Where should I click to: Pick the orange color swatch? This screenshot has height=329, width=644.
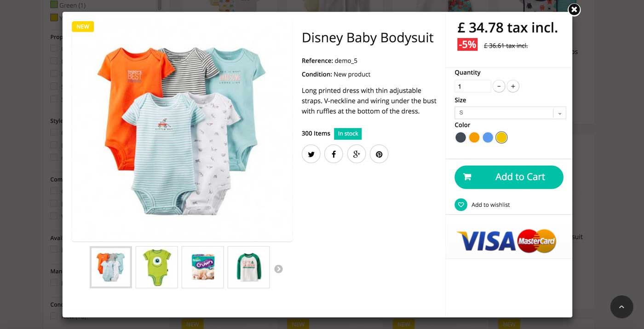(x=474, y=137)
